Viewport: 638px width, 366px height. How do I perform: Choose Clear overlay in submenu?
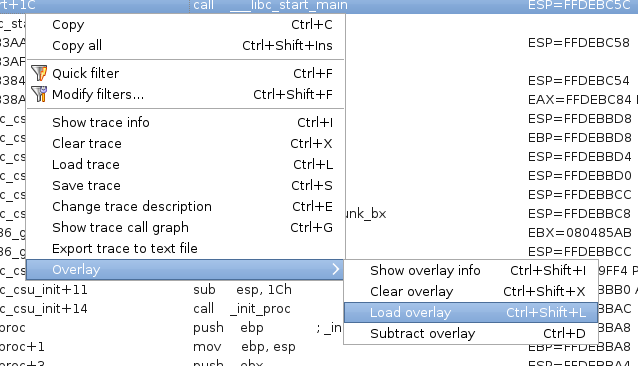pos(471,292)
